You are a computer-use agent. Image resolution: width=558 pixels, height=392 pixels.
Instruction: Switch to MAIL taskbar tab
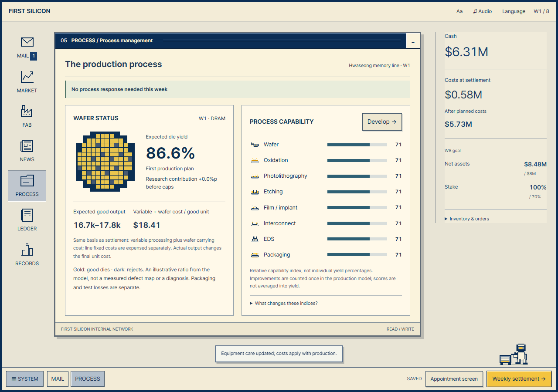(58, 379)
